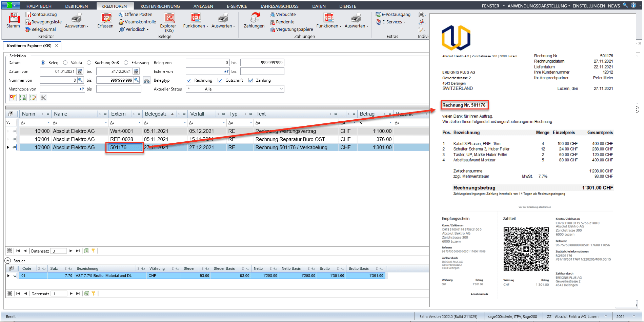Viewport: 644px width, 322px height.
Task: Click the Matchcode von input field
Action: [62, 89]
